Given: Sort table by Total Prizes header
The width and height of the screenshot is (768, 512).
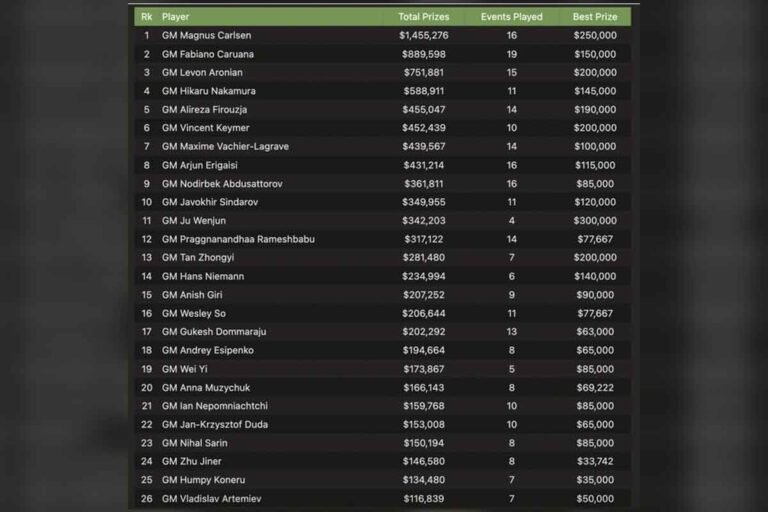Looking at the screenshot, I should point(423,17).
